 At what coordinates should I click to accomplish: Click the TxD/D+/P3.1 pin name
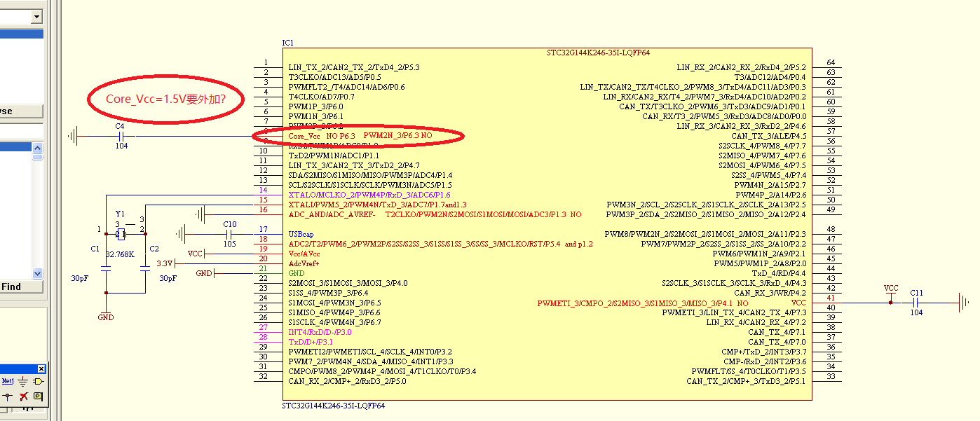tap(311, 341)
